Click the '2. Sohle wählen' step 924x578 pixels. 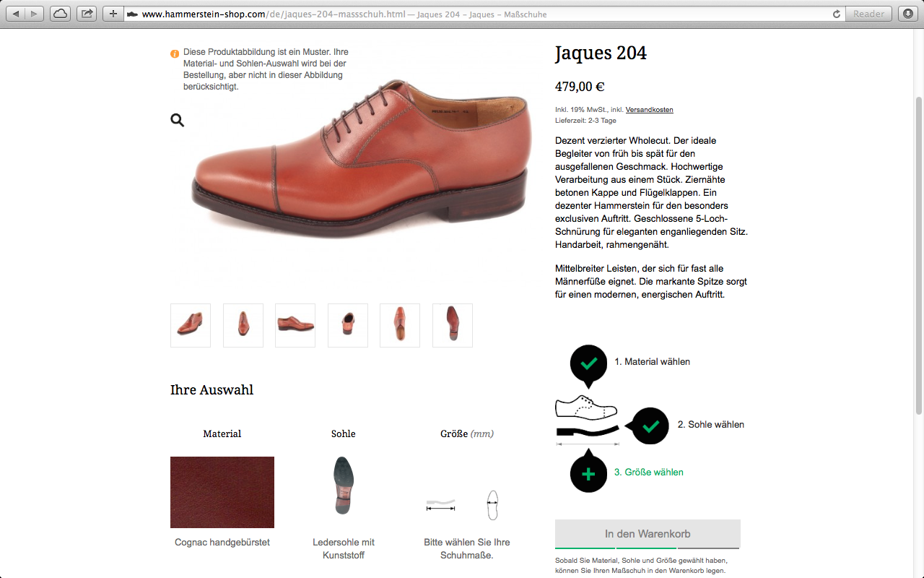[710, 424]
